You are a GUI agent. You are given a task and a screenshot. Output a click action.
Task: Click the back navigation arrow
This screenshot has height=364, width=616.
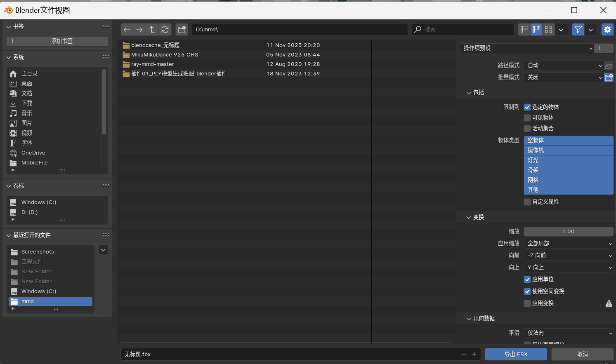(127, 30)
